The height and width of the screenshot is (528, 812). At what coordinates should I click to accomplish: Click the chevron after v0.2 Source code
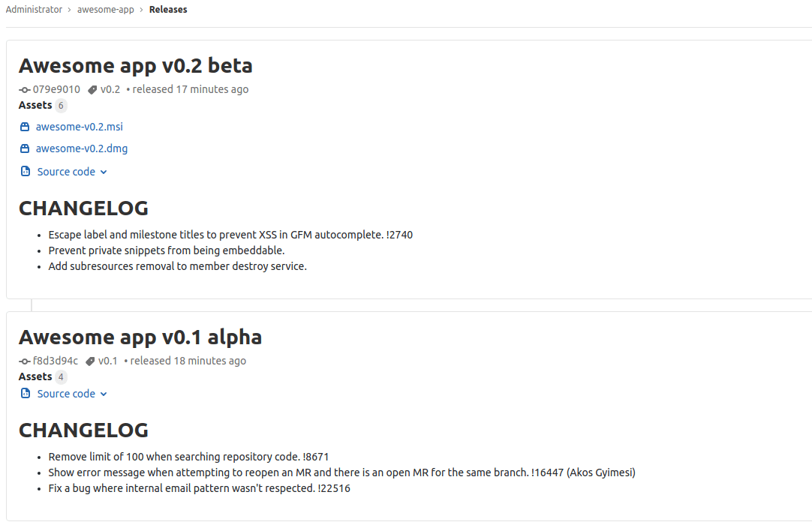click(x=104, y=172)
